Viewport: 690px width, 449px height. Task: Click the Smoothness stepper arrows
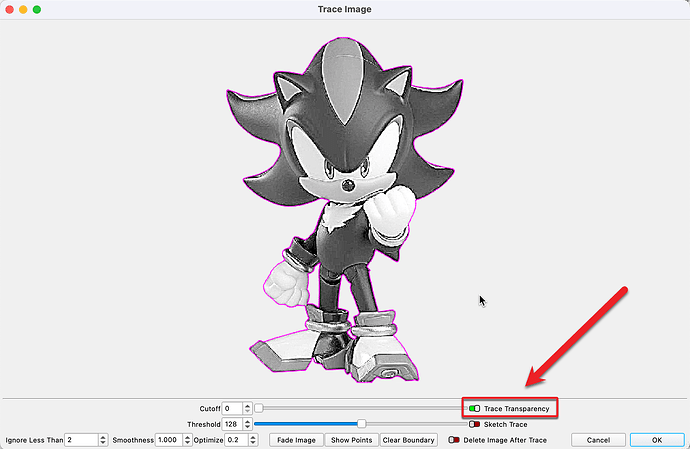pyautogui.click(x=187, y=440)
